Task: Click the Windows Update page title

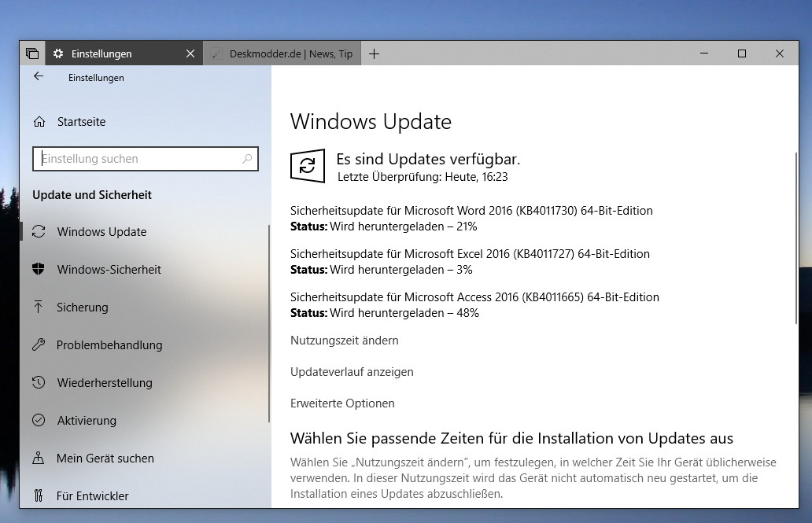Action: click(x=371, y=122)
